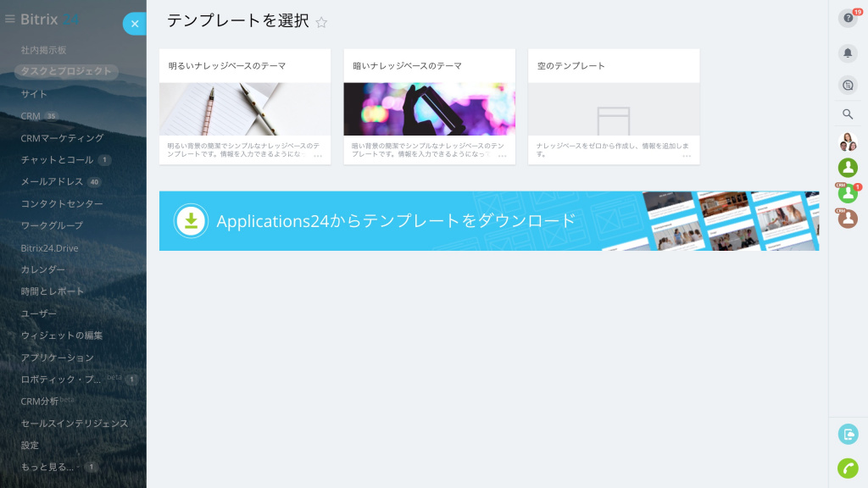The width and height of the screenshot is (868, 488).
Task: Click the empty template card description text
Action: [x=612, y=150]
